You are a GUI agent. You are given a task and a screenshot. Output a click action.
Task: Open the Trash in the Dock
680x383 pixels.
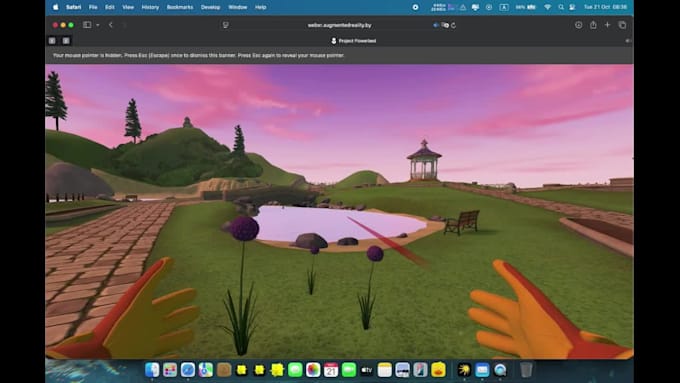pos(526,370)
